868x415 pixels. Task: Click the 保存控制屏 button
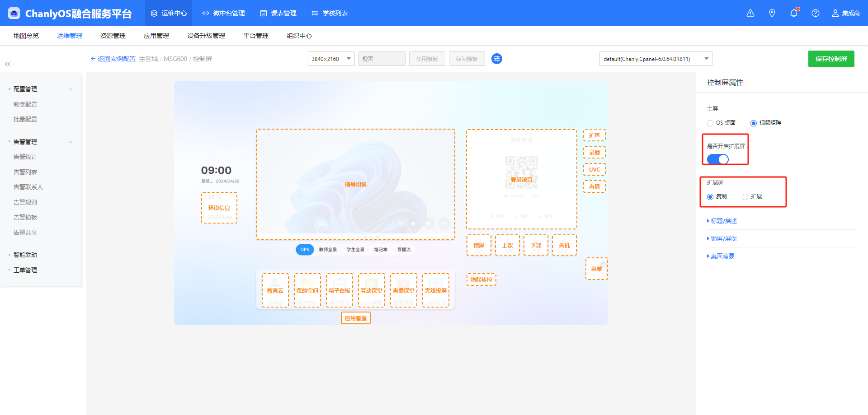click(x=831, y=59)
